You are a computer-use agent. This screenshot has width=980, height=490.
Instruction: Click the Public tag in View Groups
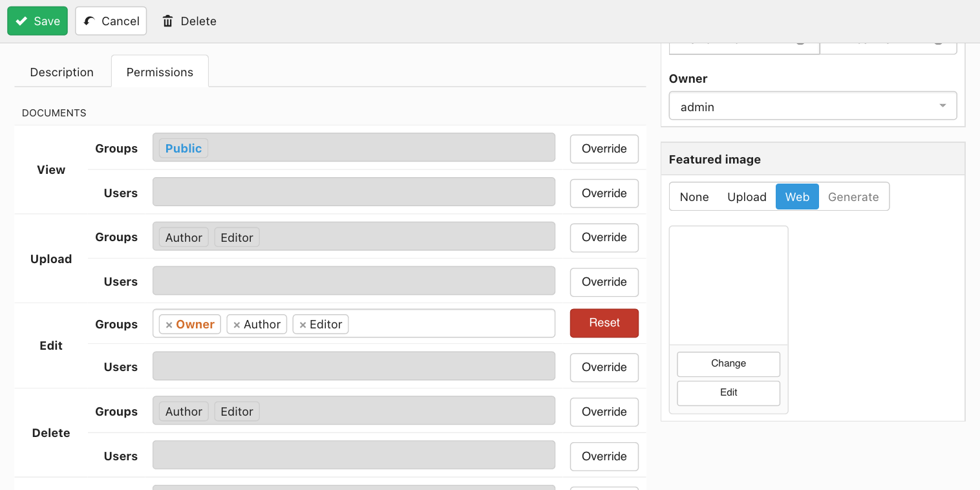184,149
